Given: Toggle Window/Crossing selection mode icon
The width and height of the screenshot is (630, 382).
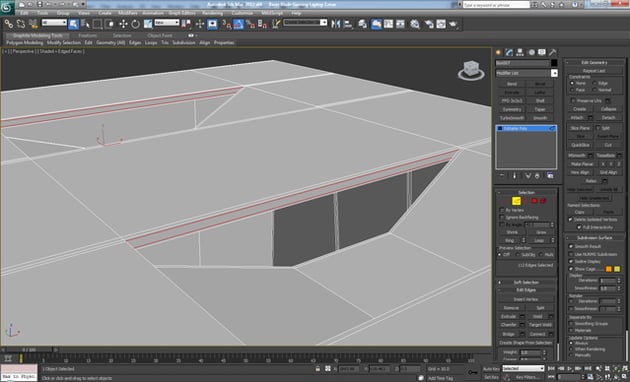Looking at the screenshot, I should pos(109,24).
